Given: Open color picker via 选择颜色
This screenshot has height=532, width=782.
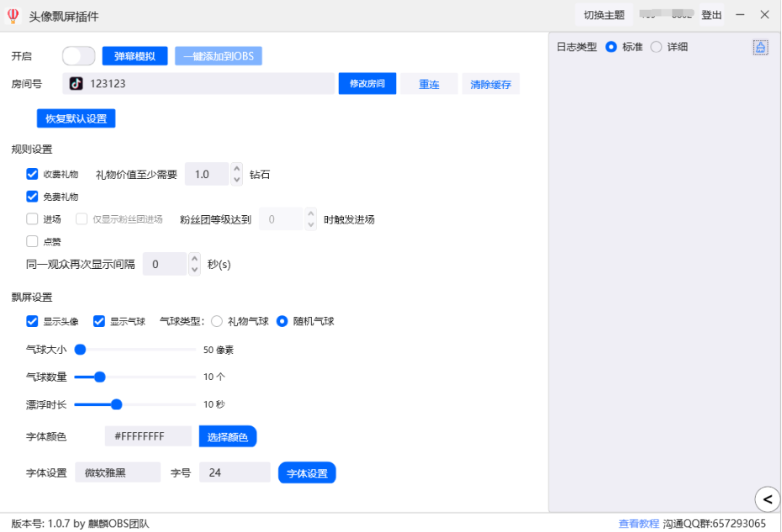Looking at the screenshot, I should [228, 437].
